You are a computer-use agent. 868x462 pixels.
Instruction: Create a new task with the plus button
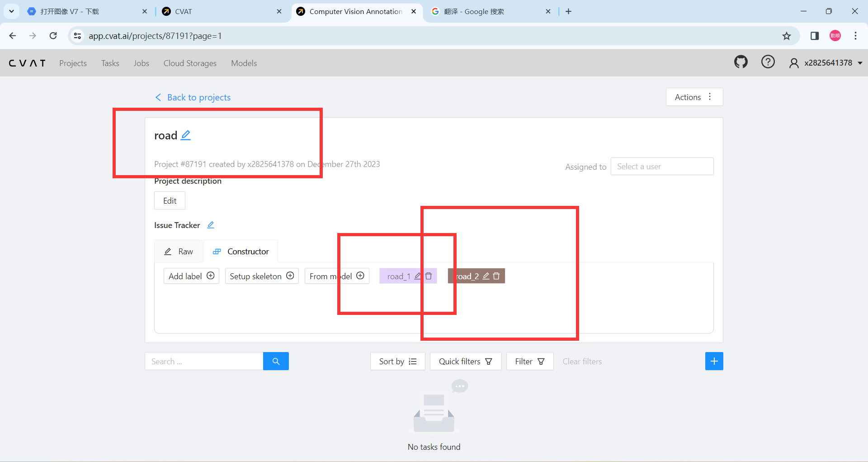pos(714,361)
